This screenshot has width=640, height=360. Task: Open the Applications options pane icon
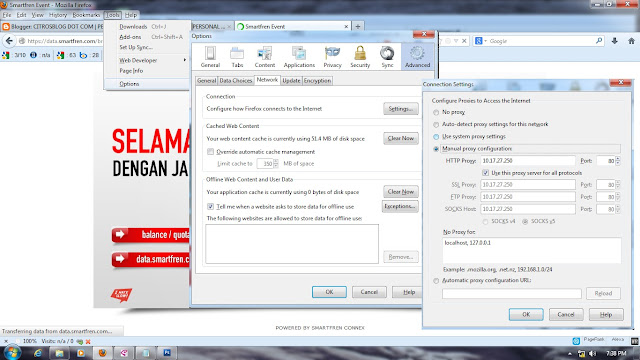[299, 56]
